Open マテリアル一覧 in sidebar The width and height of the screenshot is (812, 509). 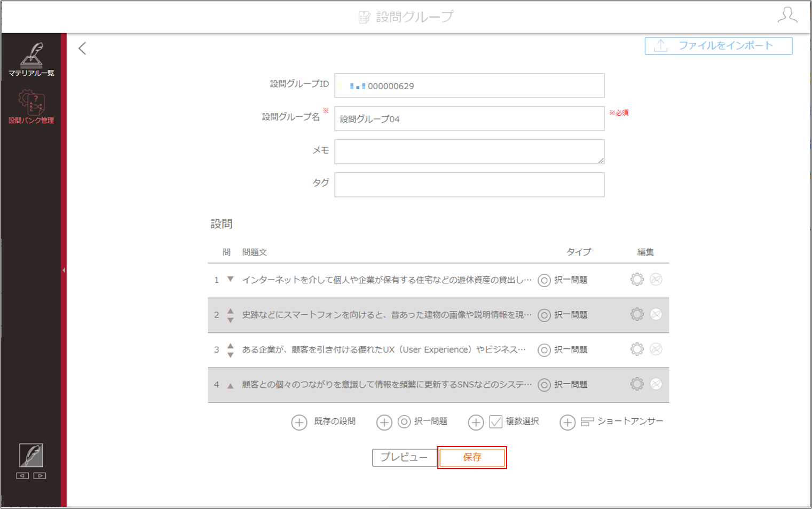(x=31, y=59)
